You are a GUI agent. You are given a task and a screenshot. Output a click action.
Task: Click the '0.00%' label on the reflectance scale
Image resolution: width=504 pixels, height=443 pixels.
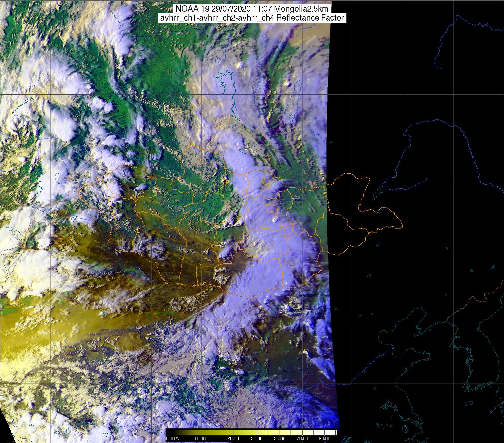click(x=172, y=439)
